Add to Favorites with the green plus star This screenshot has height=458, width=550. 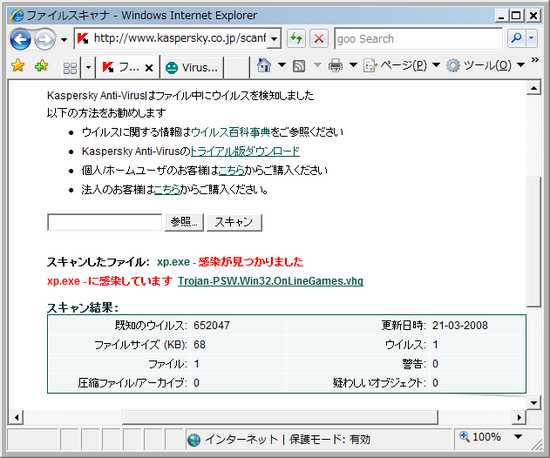[41, 66]
